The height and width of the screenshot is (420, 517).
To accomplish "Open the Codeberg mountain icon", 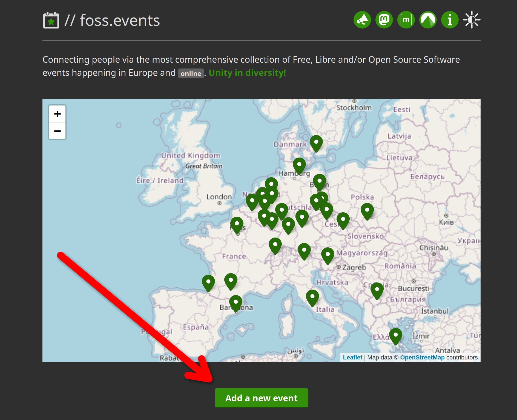I will coord(428,20).
